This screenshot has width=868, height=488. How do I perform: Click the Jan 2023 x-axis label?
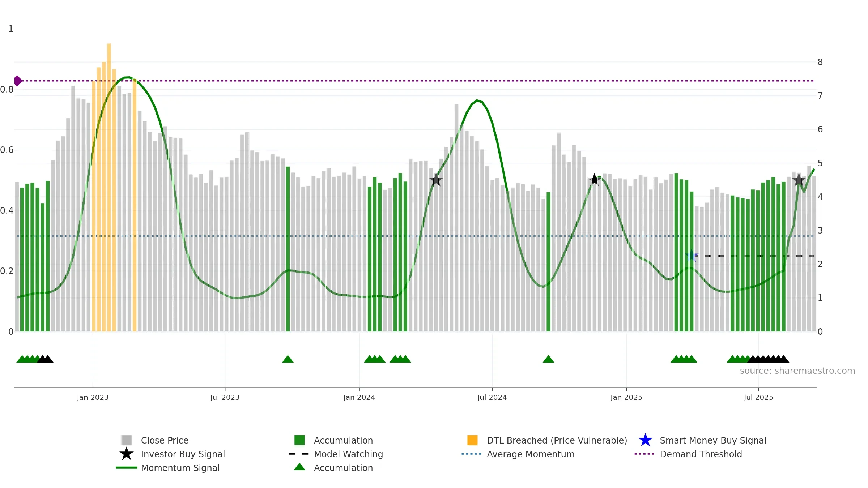click(x=93, y=397)
